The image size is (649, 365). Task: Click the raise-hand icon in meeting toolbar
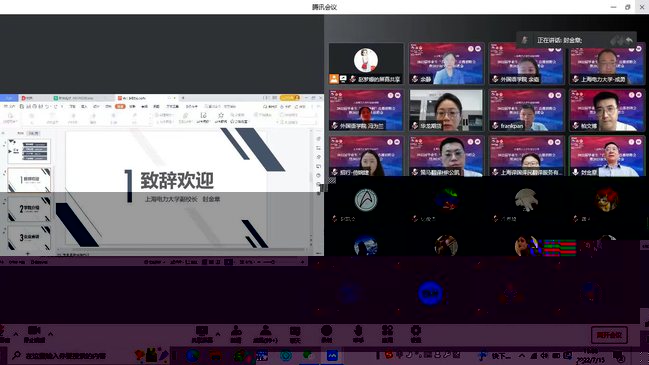pos(358,334)
